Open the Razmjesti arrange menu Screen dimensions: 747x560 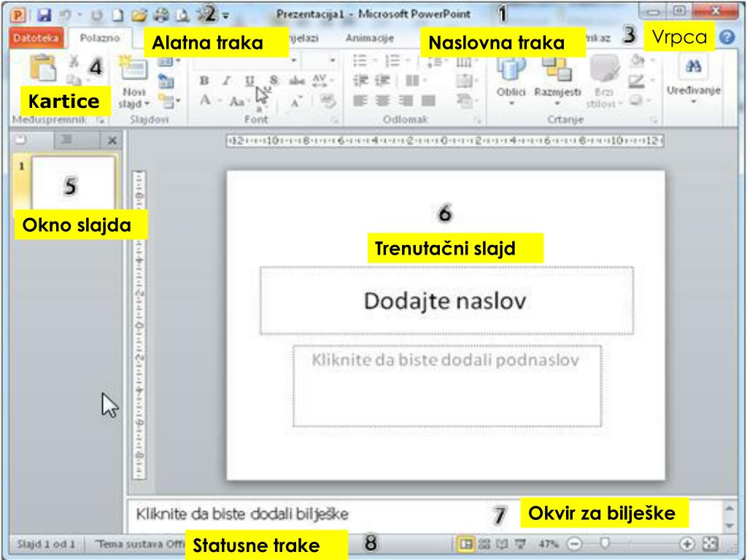[557, 79]
